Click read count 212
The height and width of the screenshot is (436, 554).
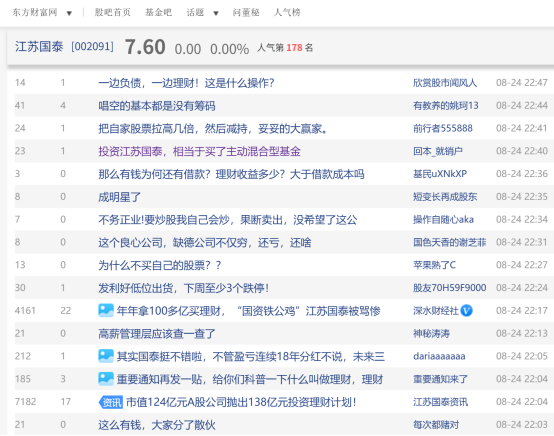pyautogui.click(x=23, y=356)
